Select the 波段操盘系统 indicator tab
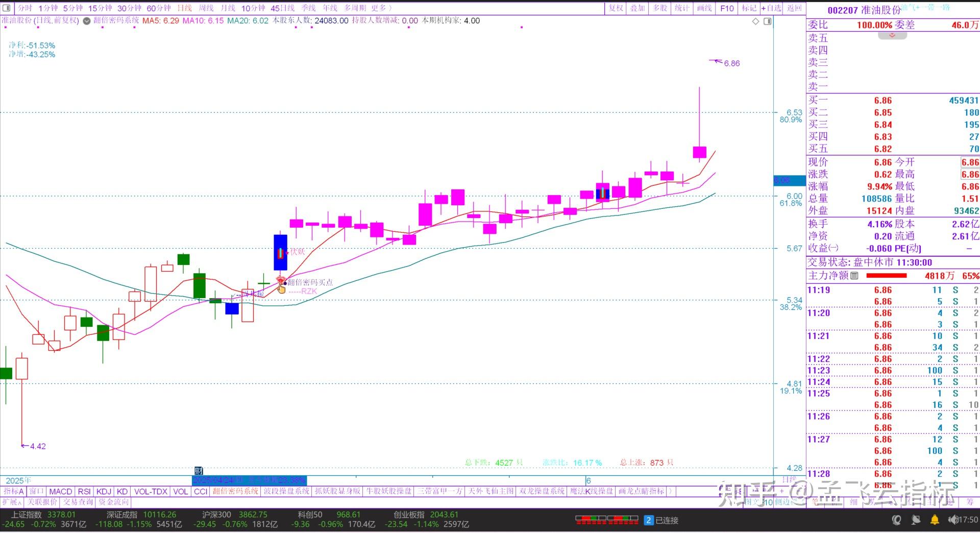The height and width of the screenshot is (533, 980). (x=286, y=491)
